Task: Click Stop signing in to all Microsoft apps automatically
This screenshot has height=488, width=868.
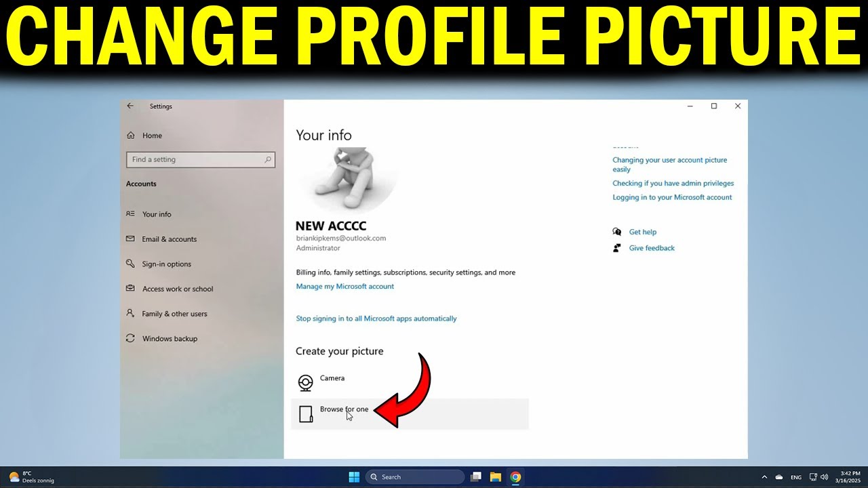Action: coord(376,319)
